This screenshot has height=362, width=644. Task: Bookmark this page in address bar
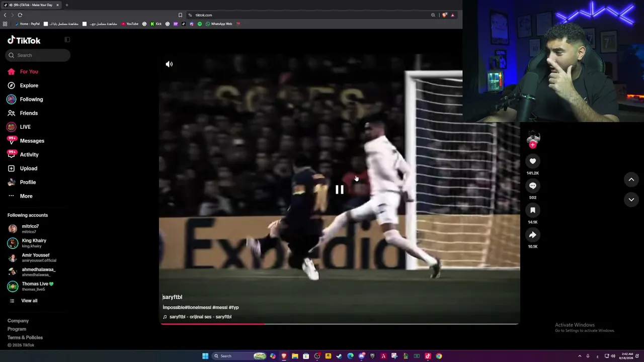click(x=180, y=15)
